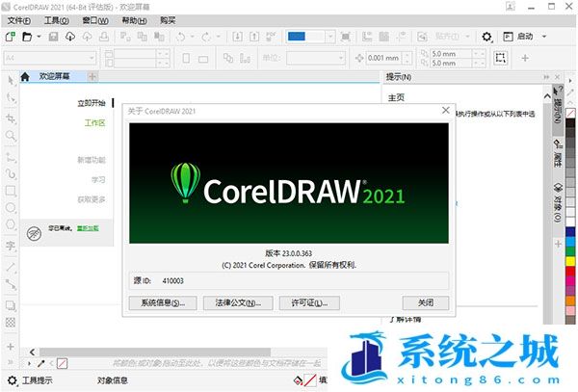Image resolution: width=578 pixels, height=392 pixels.
Task: Click the Import icon in toolbar
Action: [x=237, y=37]
